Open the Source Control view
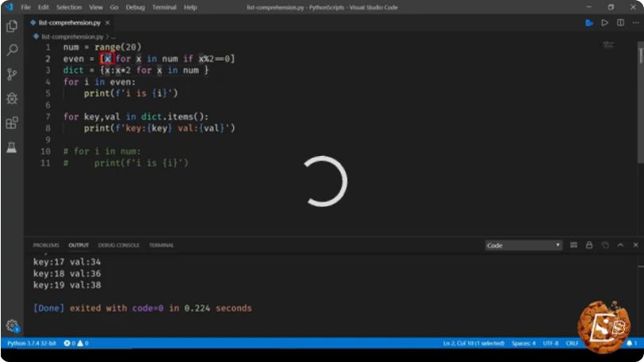The height and width of the screenshot is (362, 644). point(12,74)
